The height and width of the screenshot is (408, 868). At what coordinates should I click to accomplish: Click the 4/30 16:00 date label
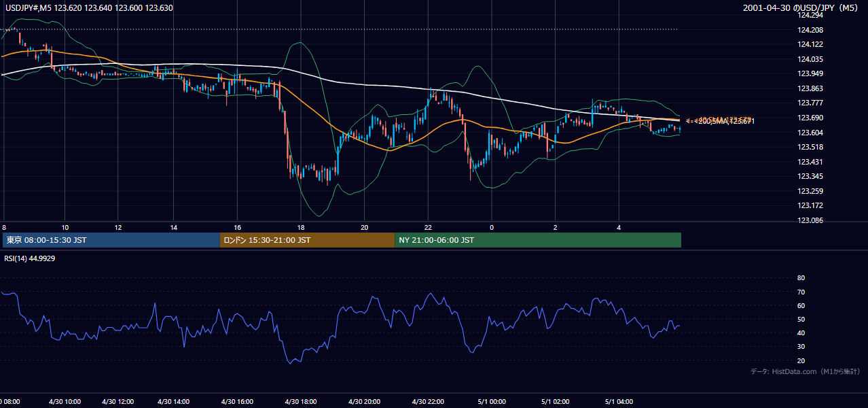tap(236, 402)
